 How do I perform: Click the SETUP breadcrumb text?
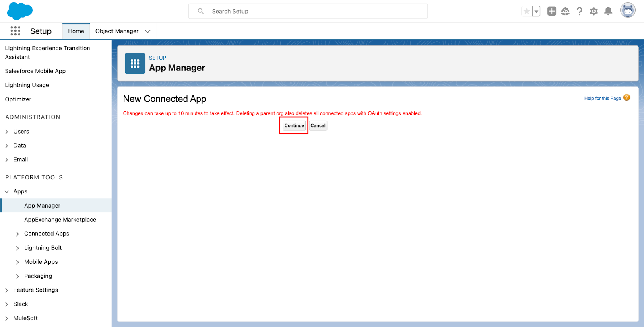157,58
